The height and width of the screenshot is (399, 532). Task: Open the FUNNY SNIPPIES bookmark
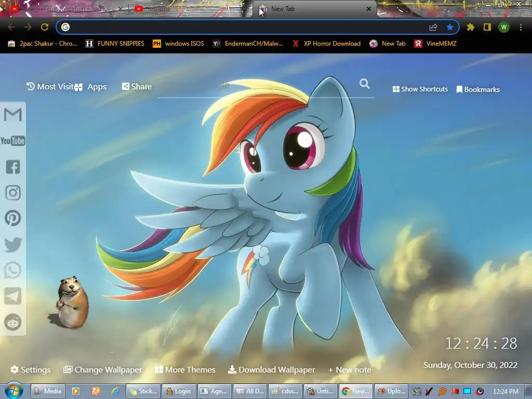[115, 44]
